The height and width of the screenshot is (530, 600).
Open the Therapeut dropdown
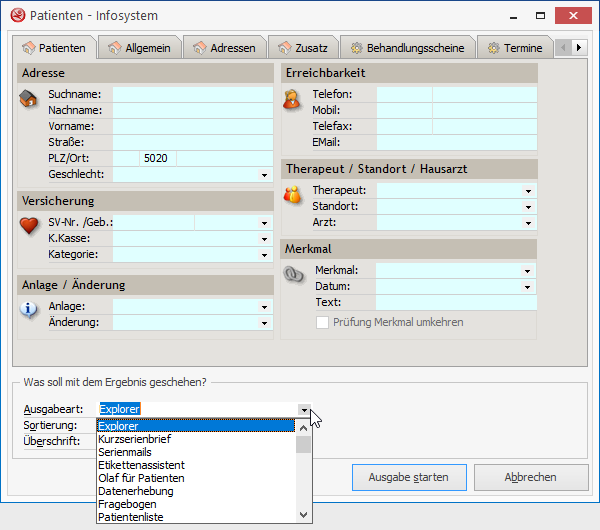(x=529, y=190)
